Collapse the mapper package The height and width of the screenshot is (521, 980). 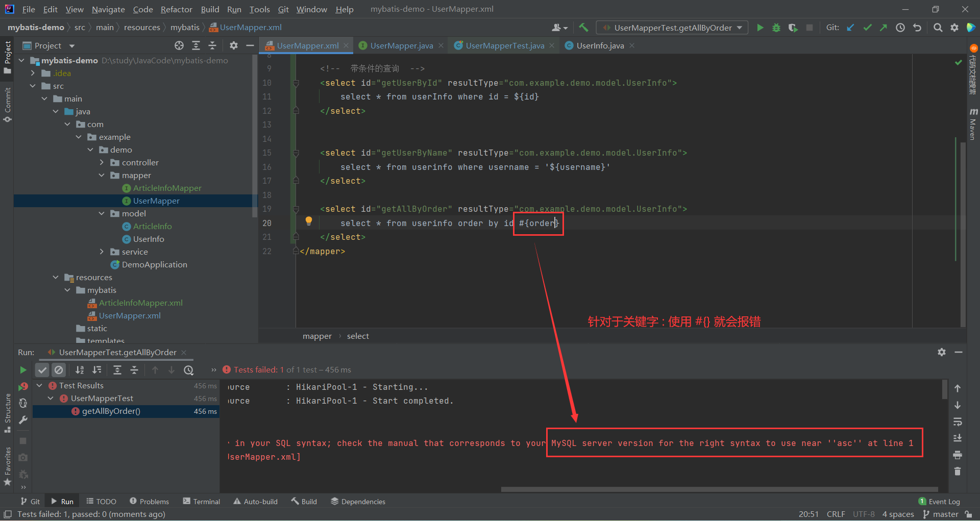pyautogui.click(x=102, y=175)
